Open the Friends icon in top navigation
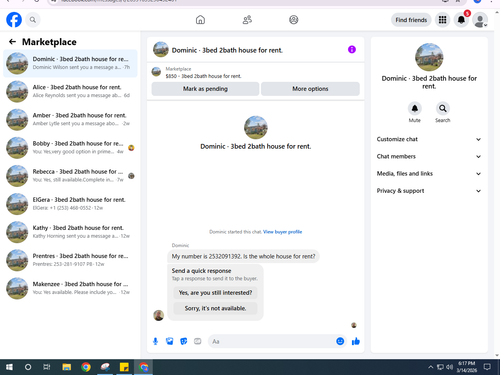 click(247, 20)
